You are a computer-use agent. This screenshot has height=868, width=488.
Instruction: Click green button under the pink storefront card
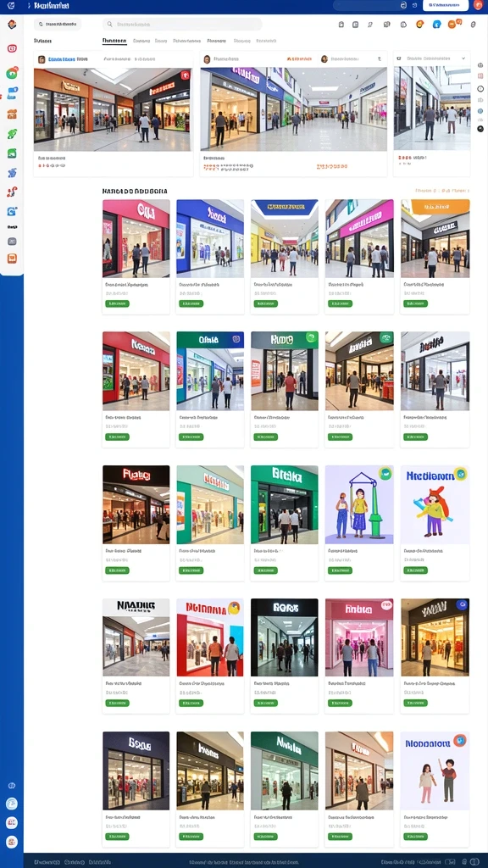(x=117, y=303)
